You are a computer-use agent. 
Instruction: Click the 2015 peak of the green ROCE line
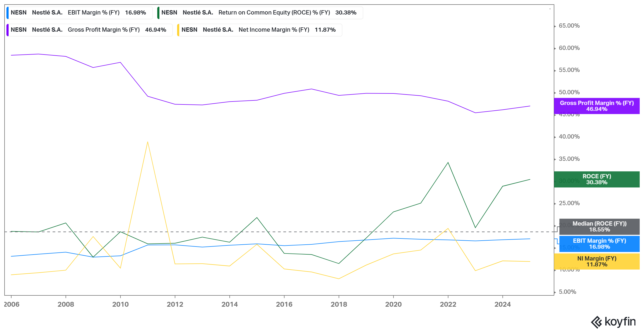coord(257,218)
